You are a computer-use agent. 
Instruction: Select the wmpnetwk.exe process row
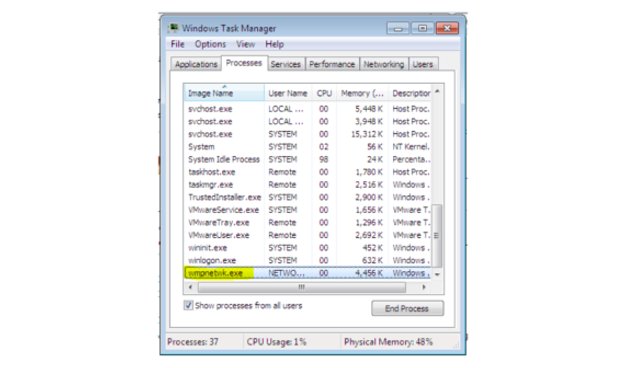[308, 273]
